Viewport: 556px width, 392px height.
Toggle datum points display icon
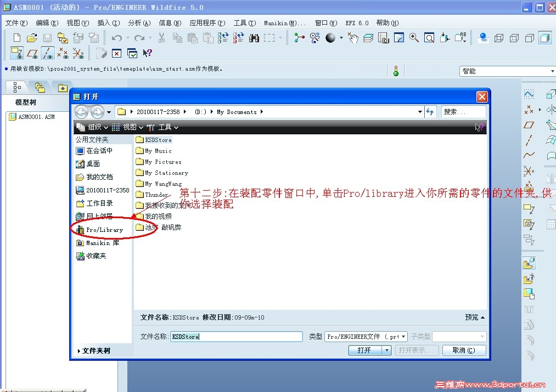click(63, 53)
